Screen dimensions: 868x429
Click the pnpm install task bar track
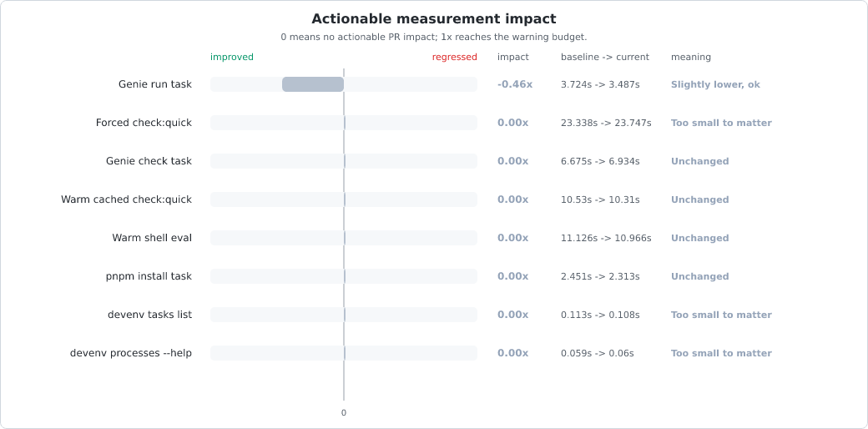344,276
